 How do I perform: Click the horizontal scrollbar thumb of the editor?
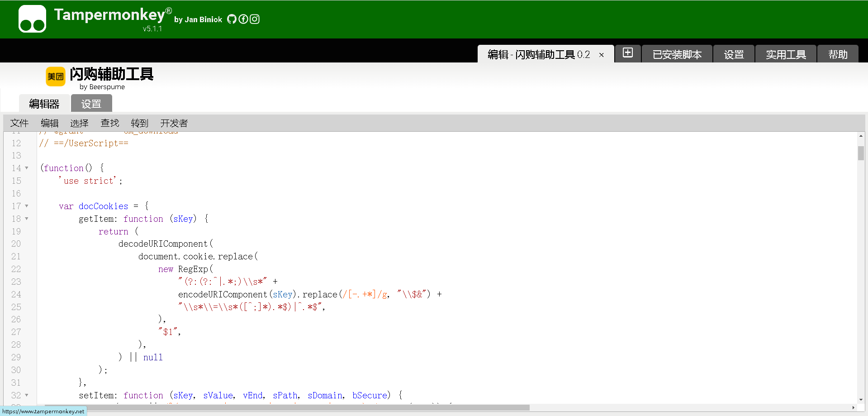tap(287, 407)
